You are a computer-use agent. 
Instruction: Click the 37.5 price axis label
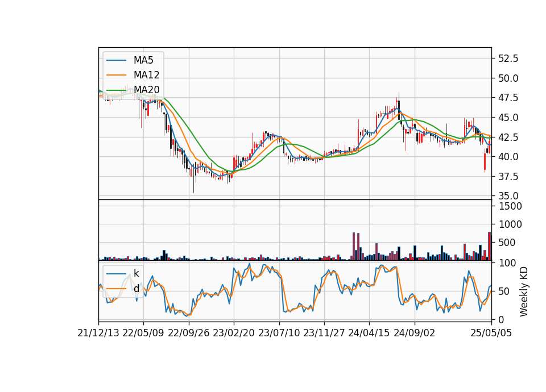[x=508, y=176]
